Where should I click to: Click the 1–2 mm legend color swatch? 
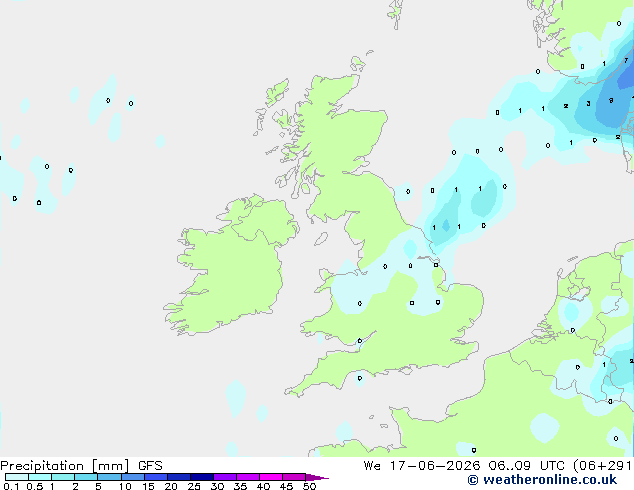tap(63, 477)
